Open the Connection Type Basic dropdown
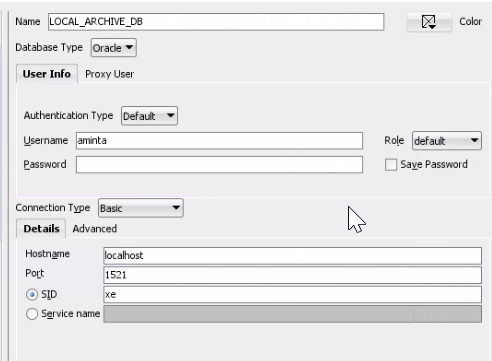492x361 pixels. [141, 208]
